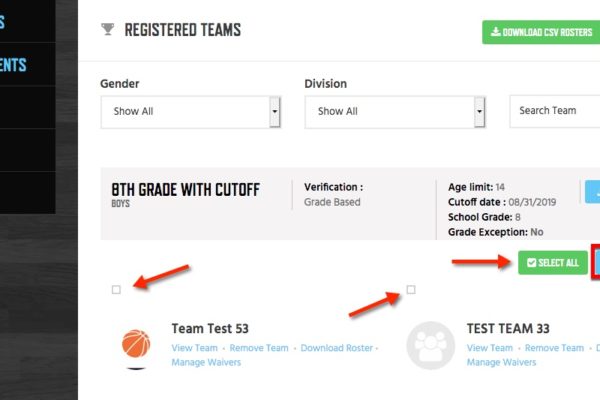Viewport: 600px width, 400px height.
Task: Open the Division dropdown
Action: pos(395,112)
